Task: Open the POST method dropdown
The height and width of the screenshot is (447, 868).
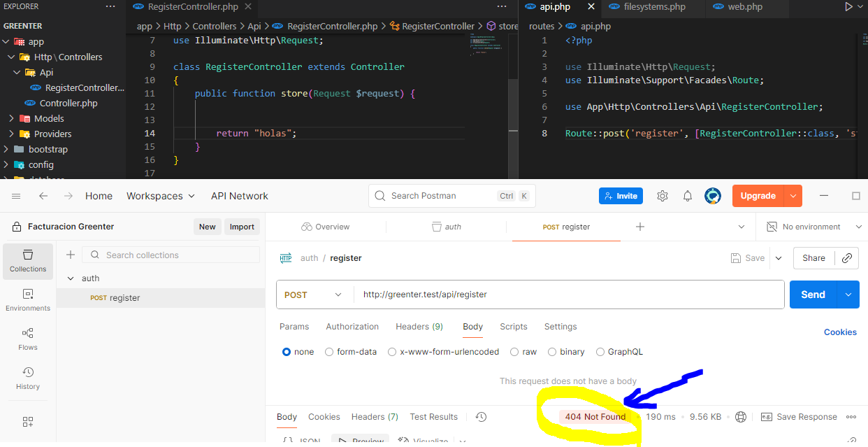Action: pos(314,295)
